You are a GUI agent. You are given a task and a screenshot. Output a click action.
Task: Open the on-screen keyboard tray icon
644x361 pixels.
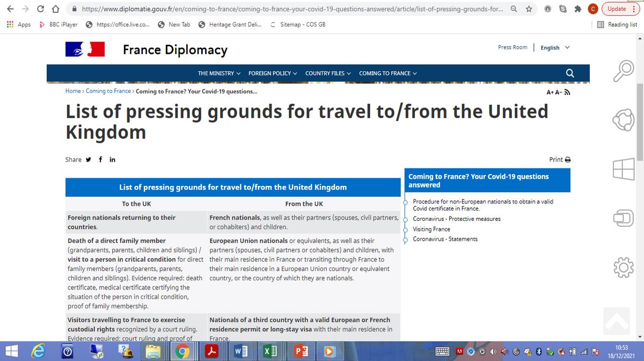click(x=443, y=351)
